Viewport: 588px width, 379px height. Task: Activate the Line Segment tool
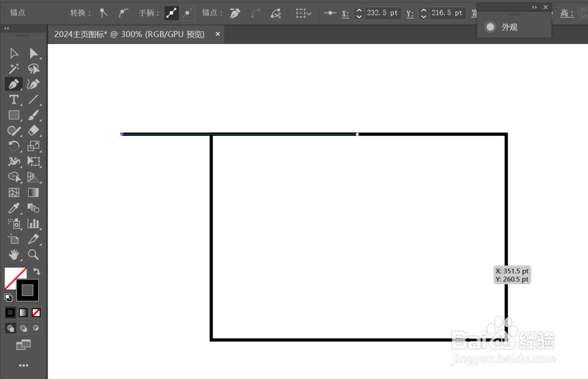pyautogui.click(x=34, y=99)
